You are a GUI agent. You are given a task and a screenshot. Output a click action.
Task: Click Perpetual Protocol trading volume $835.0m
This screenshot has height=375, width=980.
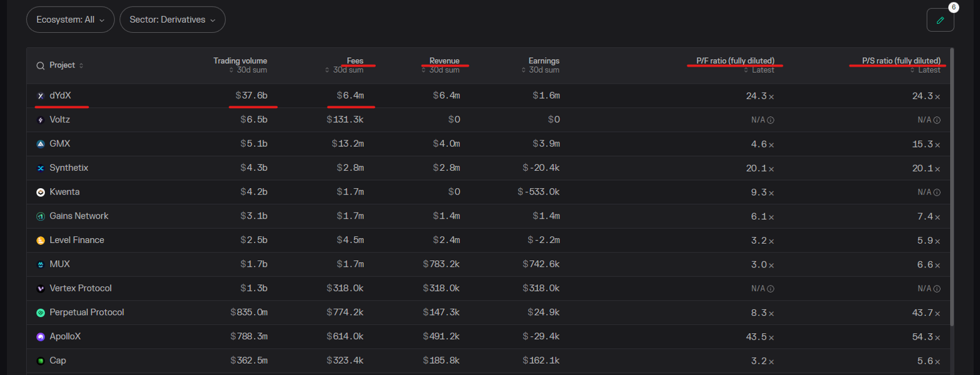click(x=249, y=312)
